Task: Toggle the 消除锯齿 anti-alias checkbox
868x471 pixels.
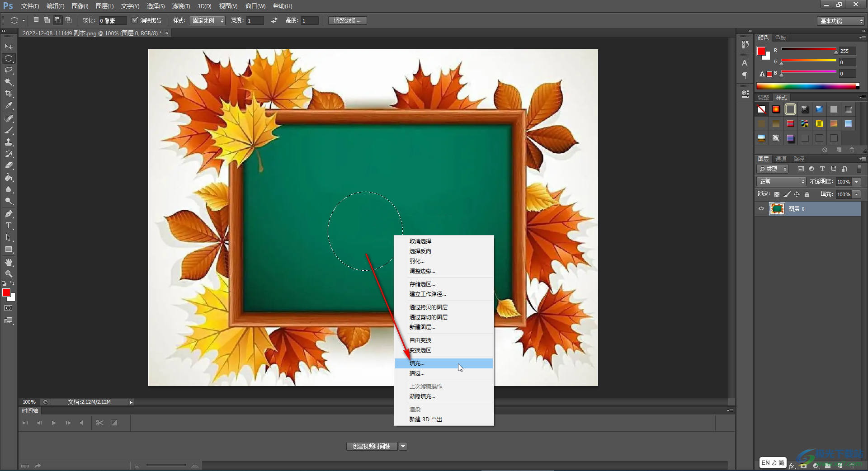Action: coord(135,20)
